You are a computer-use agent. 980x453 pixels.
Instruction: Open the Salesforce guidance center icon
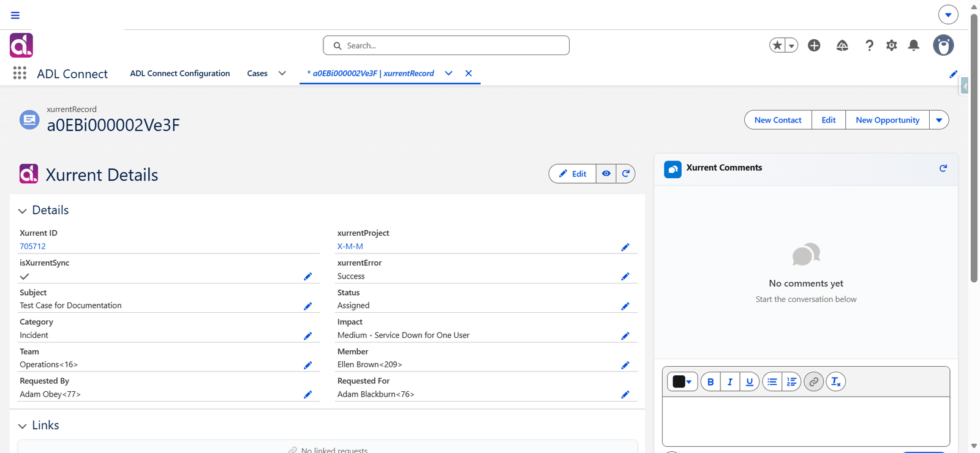(x=842, y=45)
